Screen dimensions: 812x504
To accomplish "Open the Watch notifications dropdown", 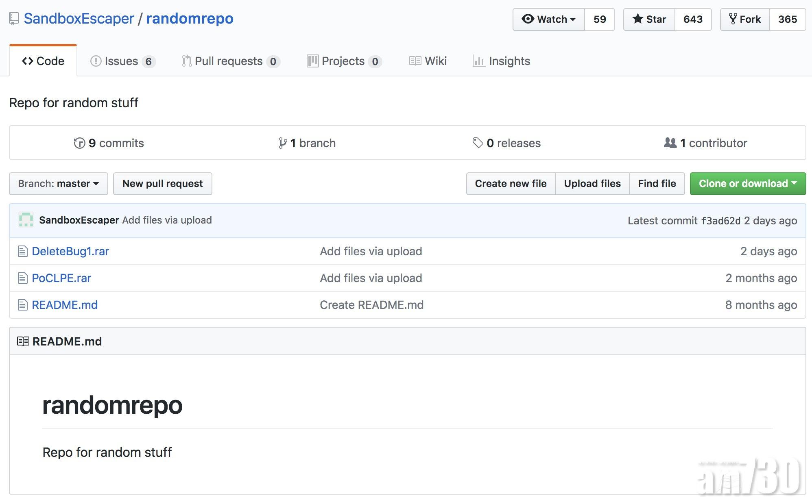I will (x=549, y=19).
